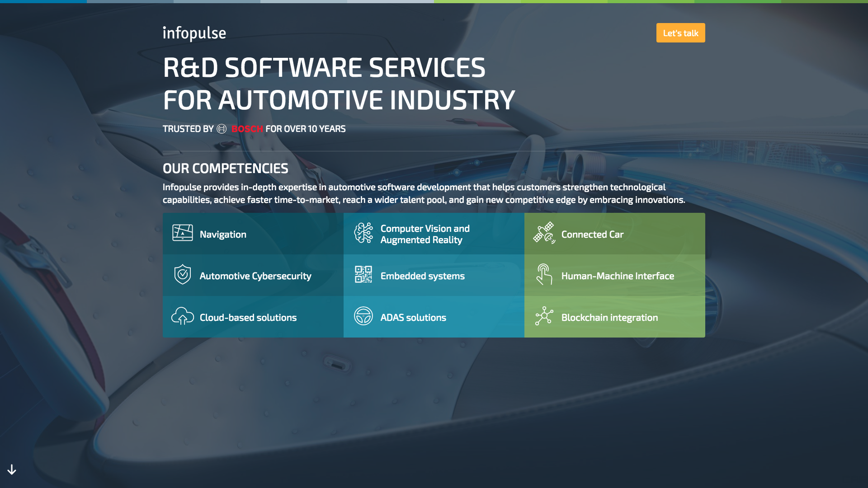This screenshot has width=868, height=488.
Task: Open the Cloud-based solutions label
Action: (248, 318)
